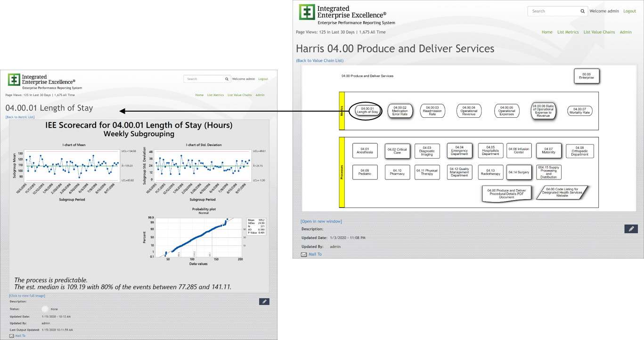Click the pencil edit icon on the Length of Stay page
Image resolution: width=644 pixels, height=340 pixels.
pos(264,301)
